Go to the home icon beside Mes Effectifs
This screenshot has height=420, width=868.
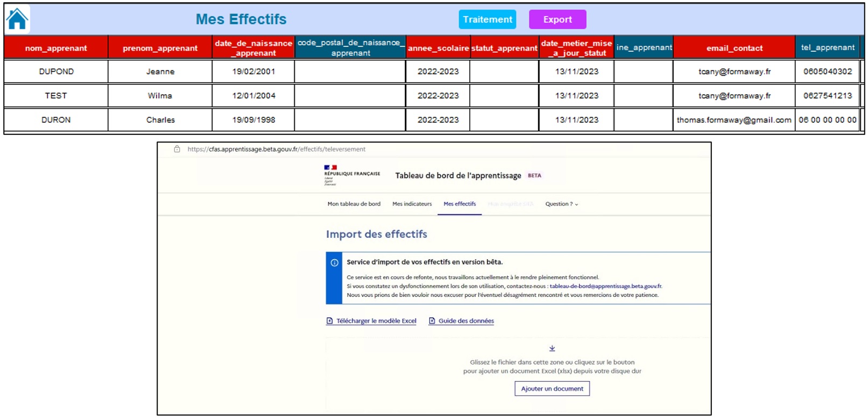17,19
